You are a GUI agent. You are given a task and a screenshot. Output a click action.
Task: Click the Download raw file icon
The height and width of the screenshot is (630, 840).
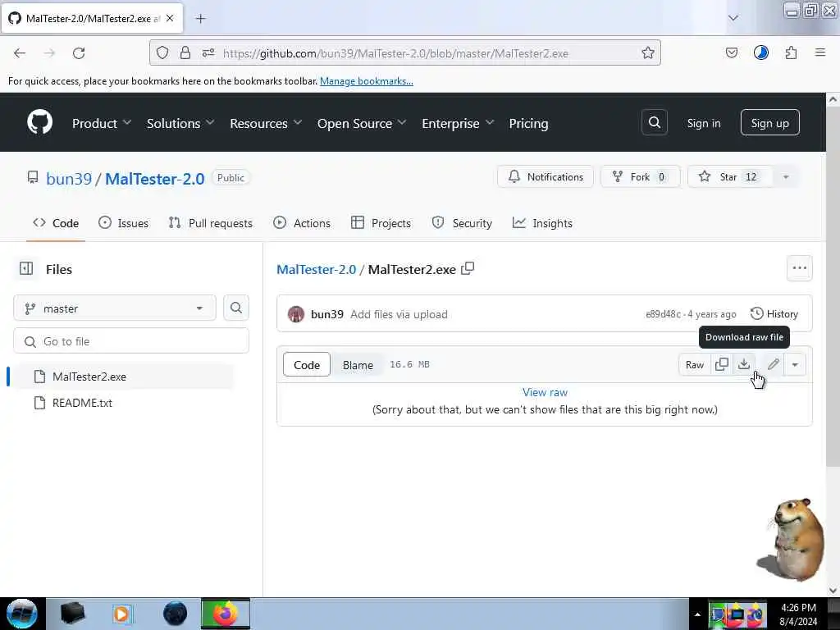743,364
